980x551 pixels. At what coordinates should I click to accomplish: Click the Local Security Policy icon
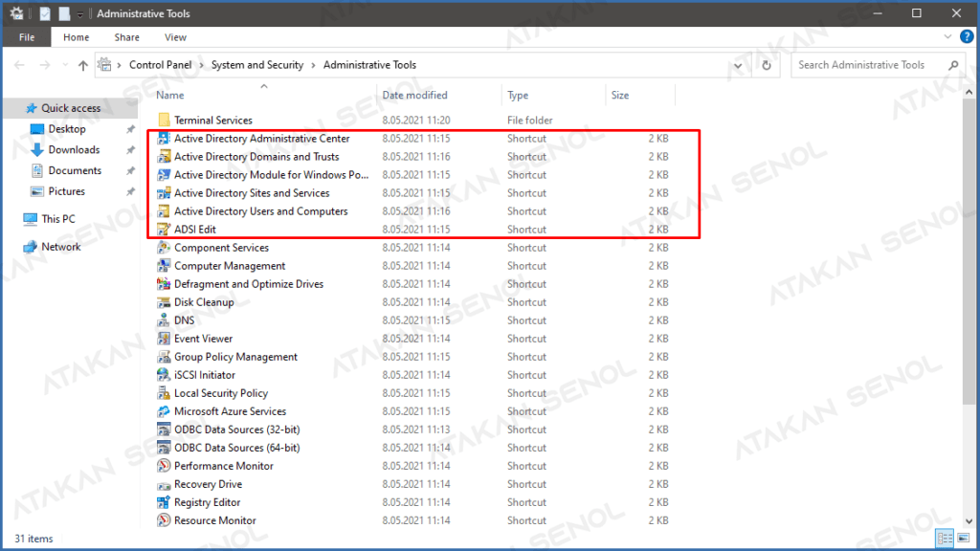coord(164,393)
